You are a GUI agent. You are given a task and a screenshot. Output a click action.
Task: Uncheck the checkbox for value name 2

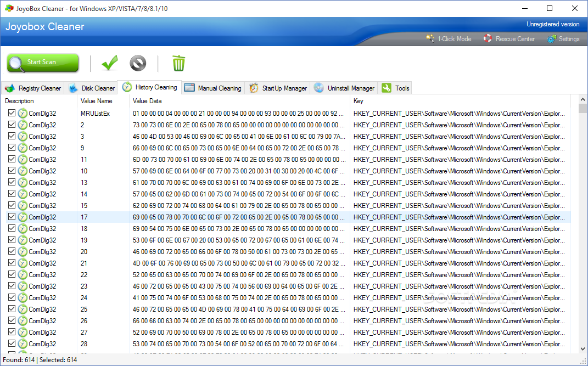tap(12, 125)
